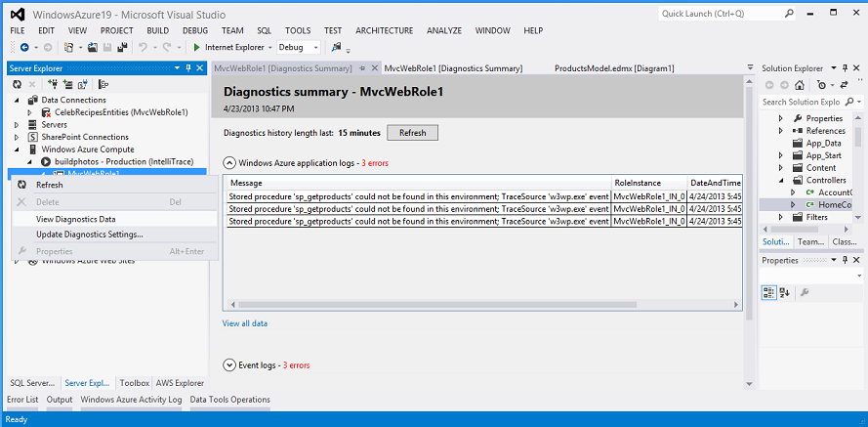Close the active Diagnostics Summary tab

pos(374,68)
